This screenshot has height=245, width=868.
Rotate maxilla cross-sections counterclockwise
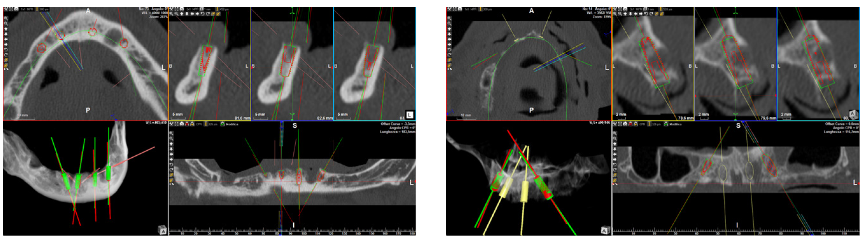pyautogui.click(x=646, y=14)
